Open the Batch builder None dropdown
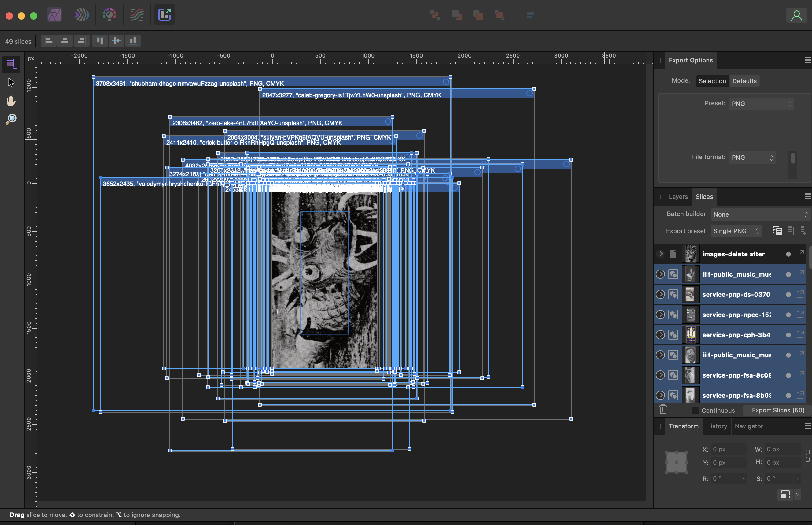This screenshot has width=812, height=525. (x=760, y=214)
